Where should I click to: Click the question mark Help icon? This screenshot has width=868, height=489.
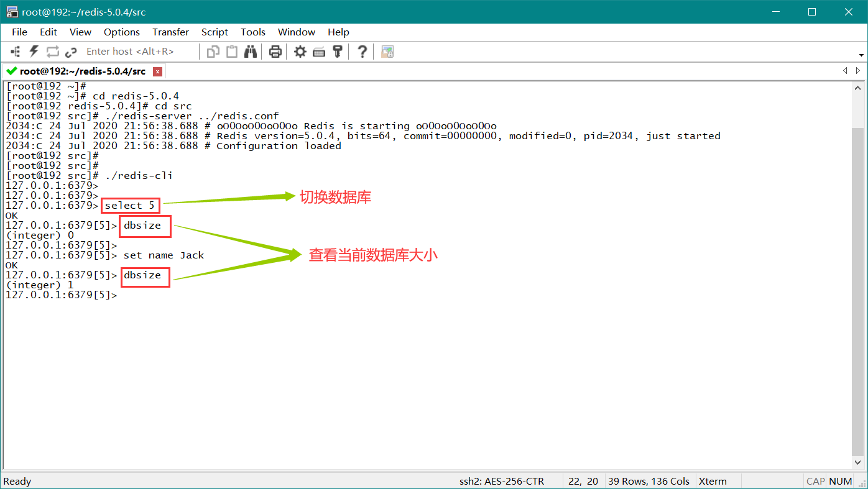[x=362, y=52]
